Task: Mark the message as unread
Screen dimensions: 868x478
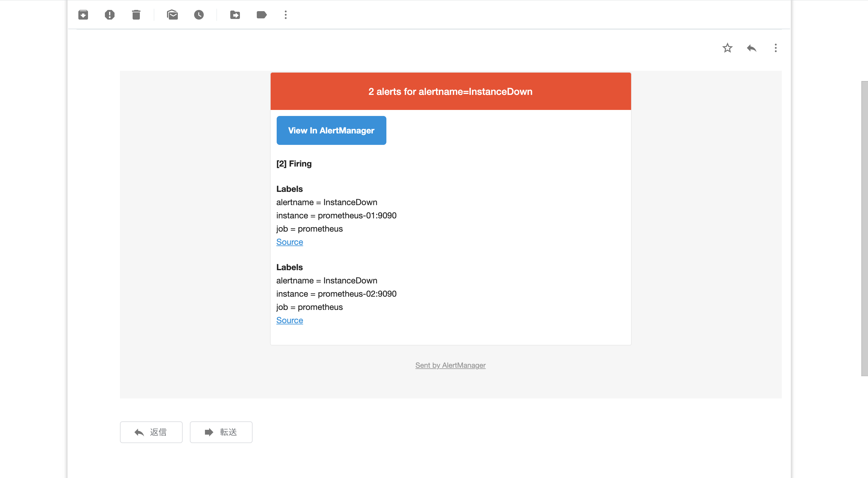Action: coord(172,15)
